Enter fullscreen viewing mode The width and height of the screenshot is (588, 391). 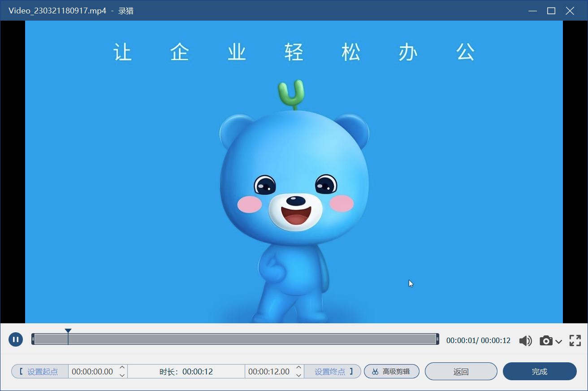(575, 341)
